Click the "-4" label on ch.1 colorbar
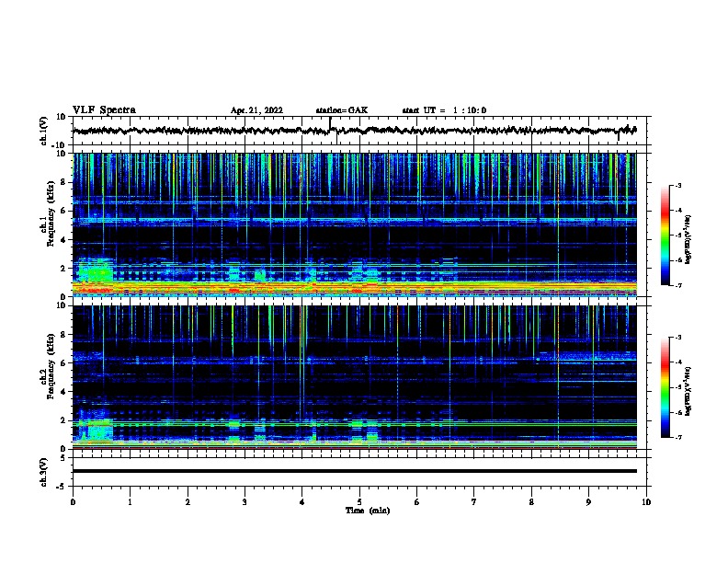This screenshot has width=728, height=563. tap(677, 211)
